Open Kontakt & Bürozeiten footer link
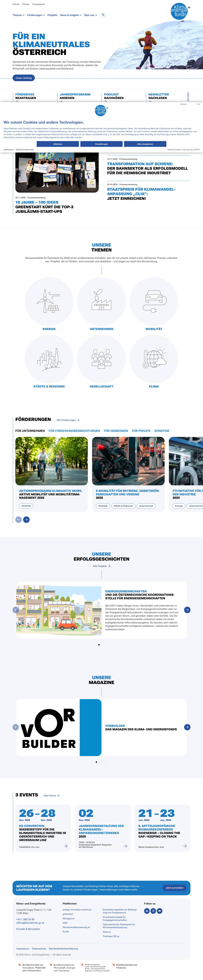This screenshot has height=980, width=203. [x=28, y=929]
